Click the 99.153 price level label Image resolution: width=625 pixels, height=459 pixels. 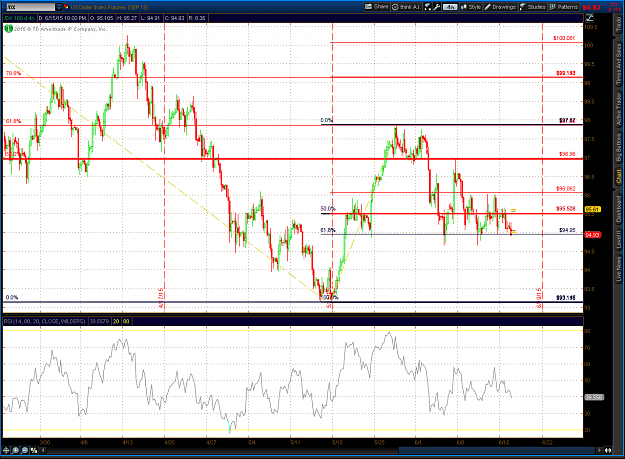pos(566,73)
